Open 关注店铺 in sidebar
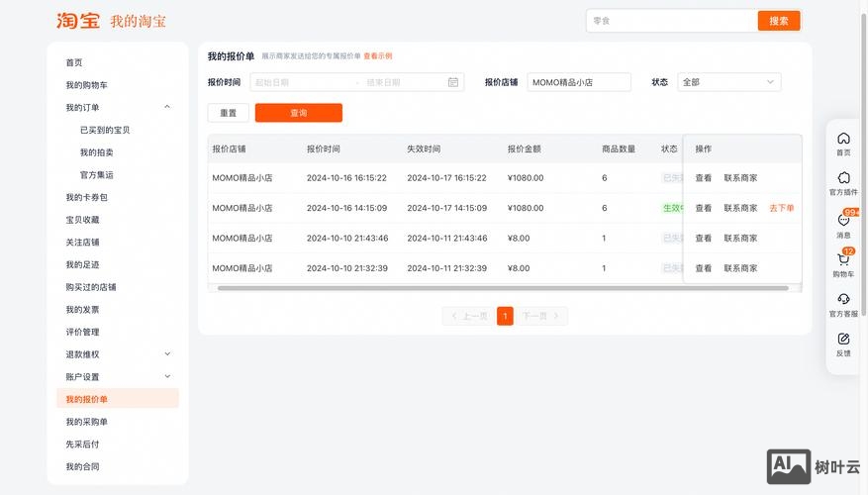The height and width of the screenshot is (495, 868). tap(82, 242)
